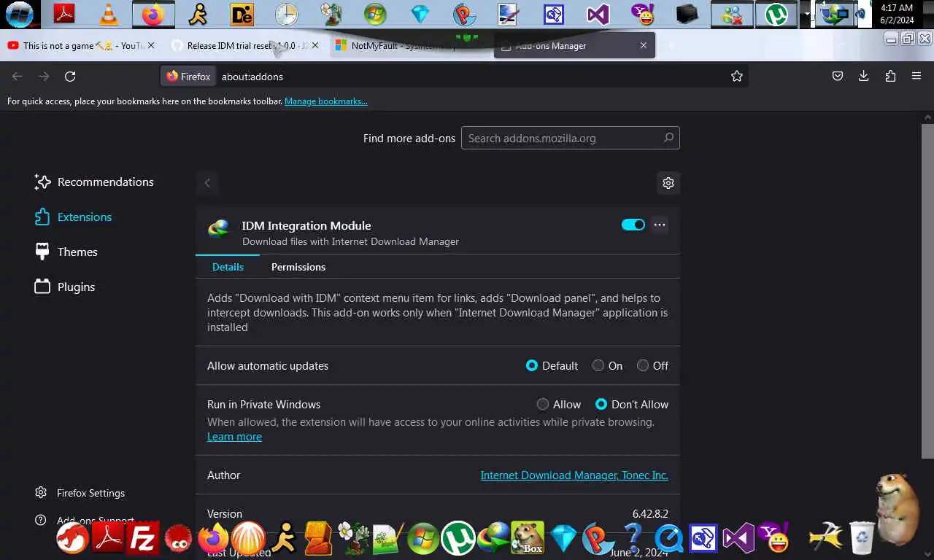
Task: Open the Firefox downloads panel
Action: click(864, 76)
